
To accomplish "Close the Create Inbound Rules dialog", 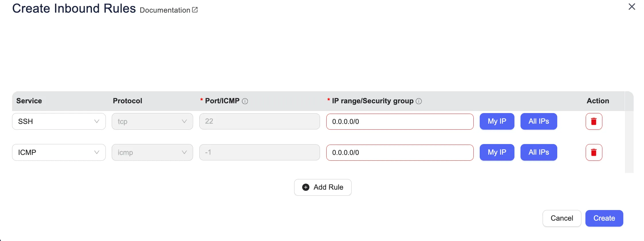I will coord(632,7).
